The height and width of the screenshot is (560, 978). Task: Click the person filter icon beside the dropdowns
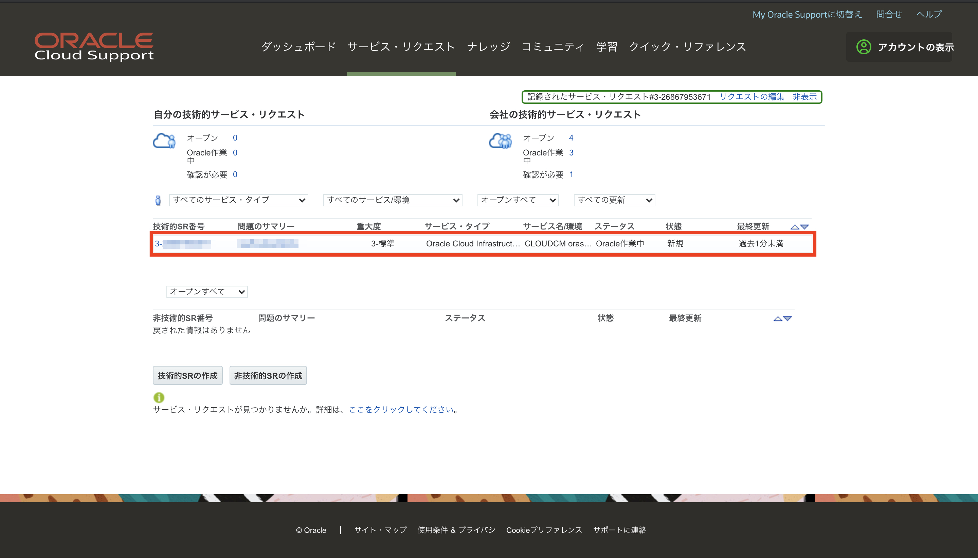point(158,200)
